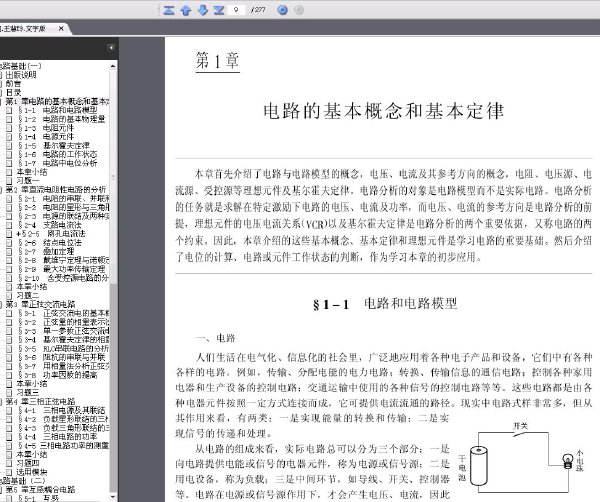Open bookmark §3-7 用相量法分析正弦

[x=64, y=366]
